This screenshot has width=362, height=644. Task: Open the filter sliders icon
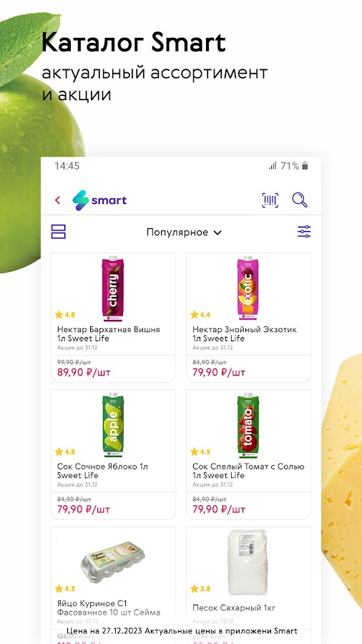click(x=304, y=232)
